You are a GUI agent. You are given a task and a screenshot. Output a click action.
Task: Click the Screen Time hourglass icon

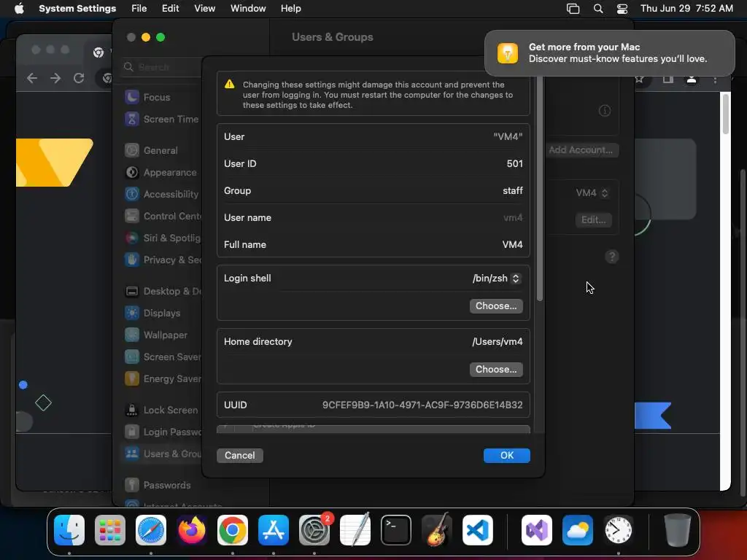[132, 119]
